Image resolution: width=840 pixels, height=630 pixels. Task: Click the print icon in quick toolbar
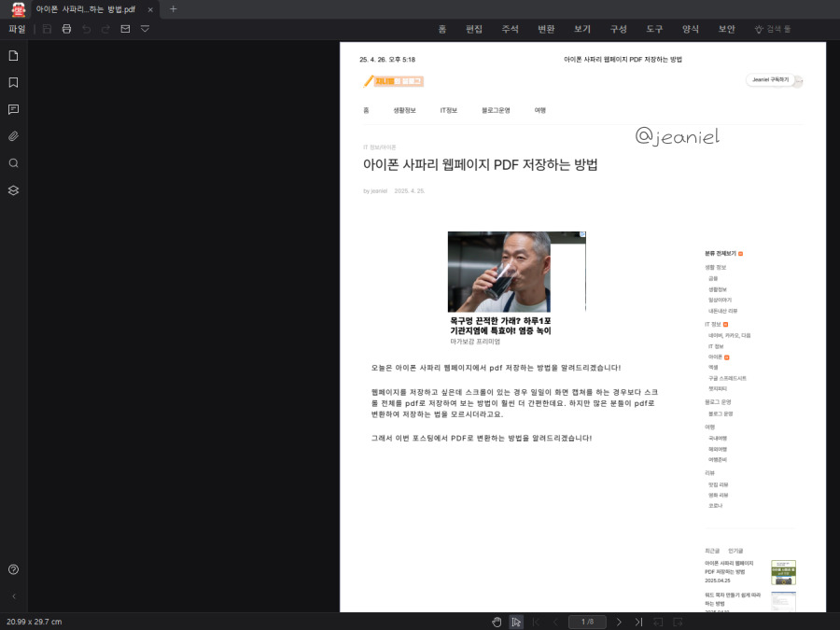pos(66,29)
